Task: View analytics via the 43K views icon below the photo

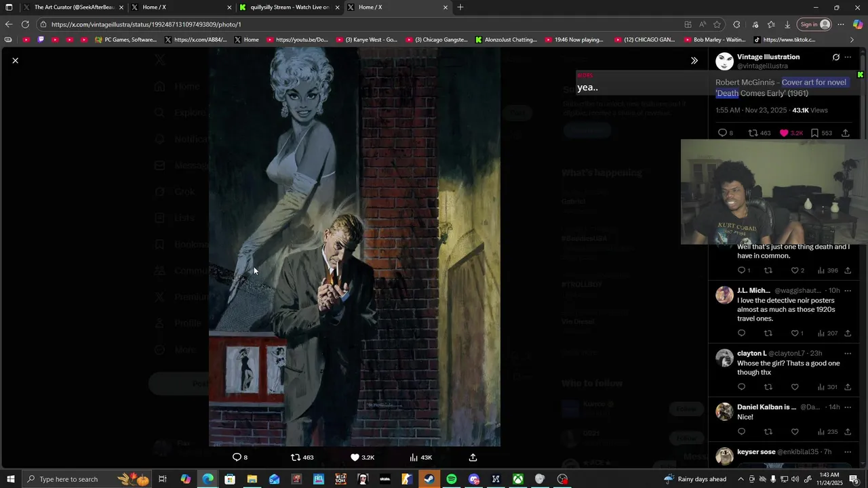Action: click(x=414, y=457)
